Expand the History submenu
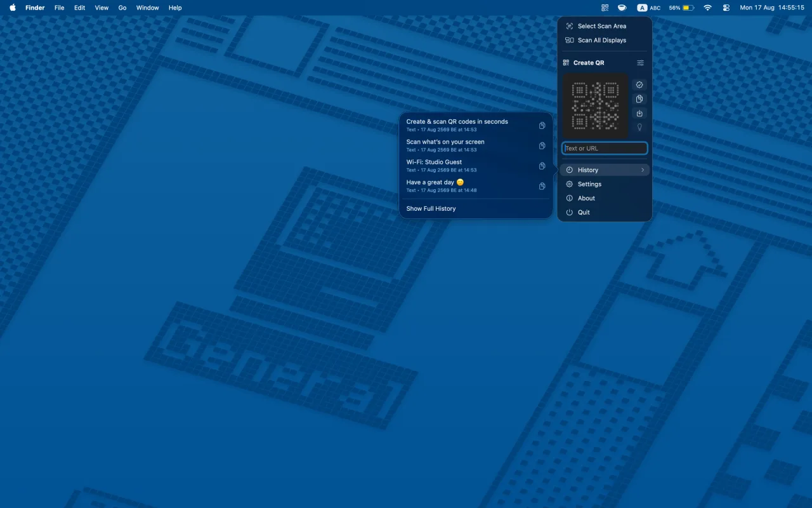Screen dimensions: 812x508 pyautogui.click(x=605, y=170)
